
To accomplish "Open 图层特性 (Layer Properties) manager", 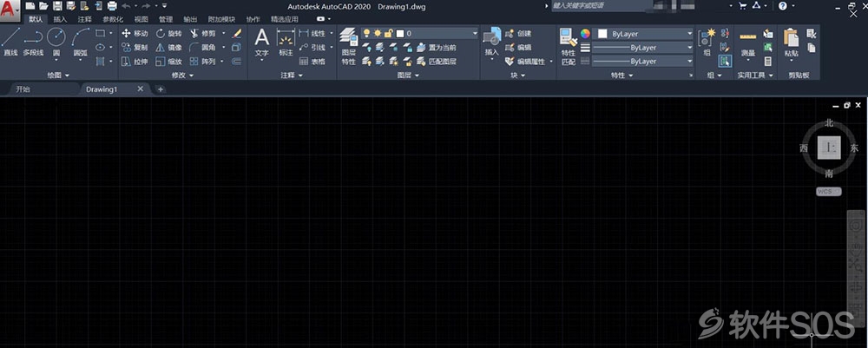I will 348,47.
